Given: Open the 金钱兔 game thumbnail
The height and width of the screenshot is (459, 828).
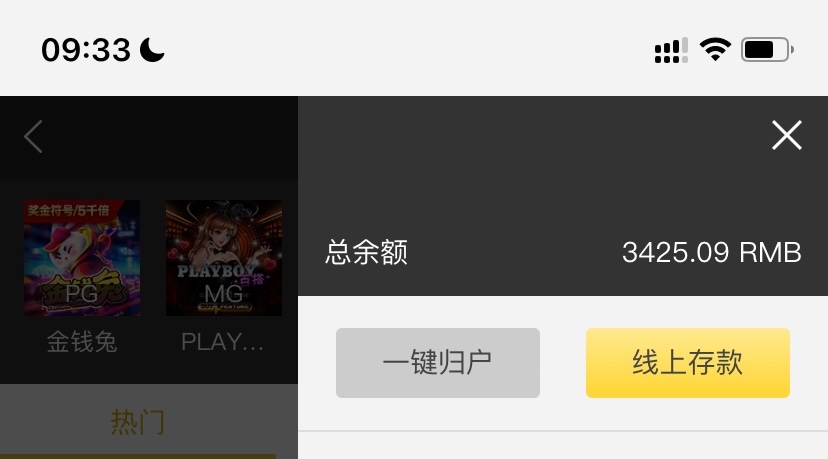Looking at the screenshot, I should click(x=82, y=258).
